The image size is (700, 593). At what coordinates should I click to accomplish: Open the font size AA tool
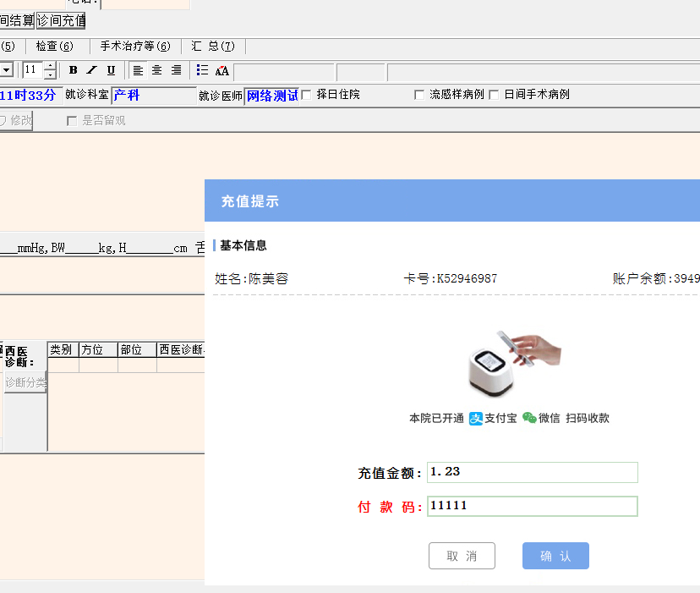(x=221, y=70)
